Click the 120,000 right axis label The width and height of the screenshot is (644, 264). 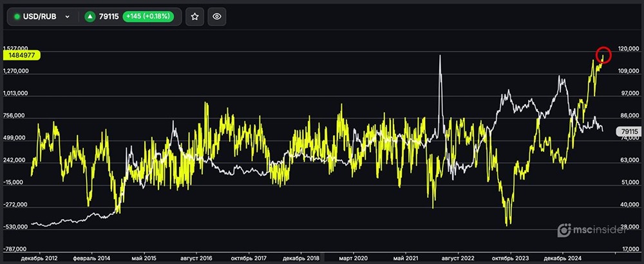coord(629,49)
